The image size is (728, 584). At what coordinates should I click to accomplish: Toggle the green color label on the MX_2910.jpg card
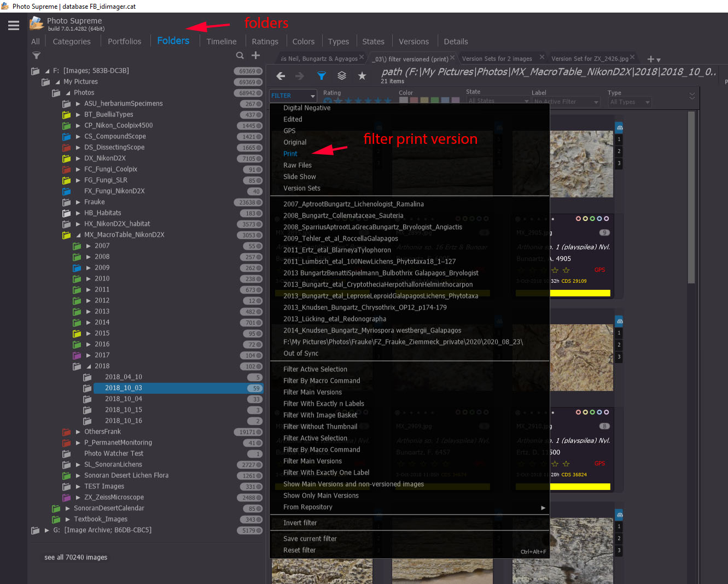[592, 412]
